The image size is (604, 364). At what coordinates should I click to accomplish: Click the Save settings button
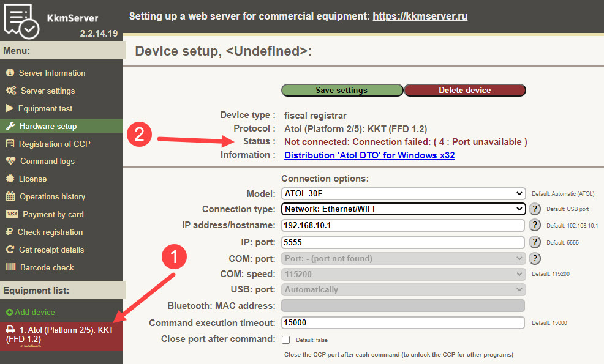[342, 90]
